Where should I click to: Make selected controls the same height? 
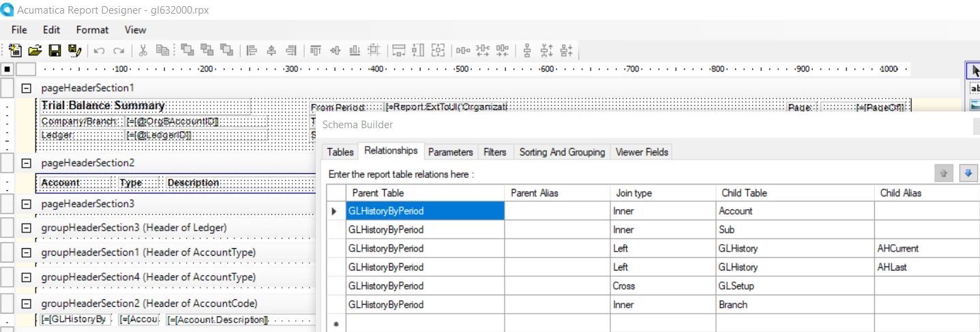pos(419,50)
